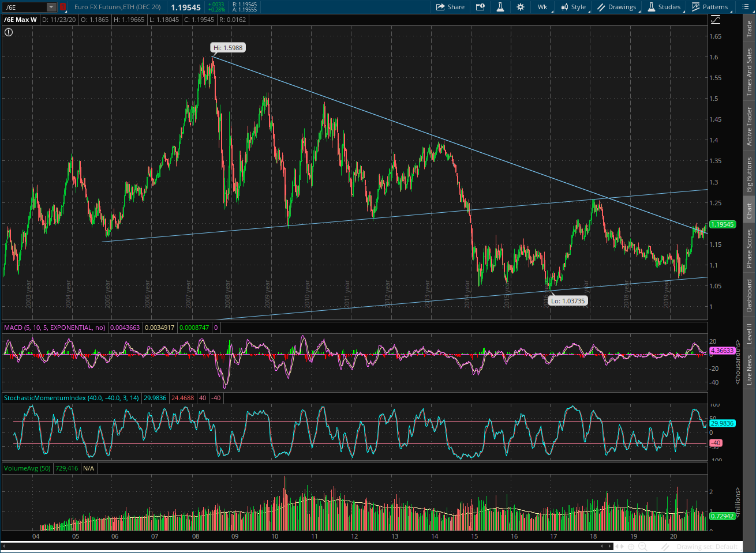
Task: Click the R: 0.0162 range value
Action: coord(233,20)
